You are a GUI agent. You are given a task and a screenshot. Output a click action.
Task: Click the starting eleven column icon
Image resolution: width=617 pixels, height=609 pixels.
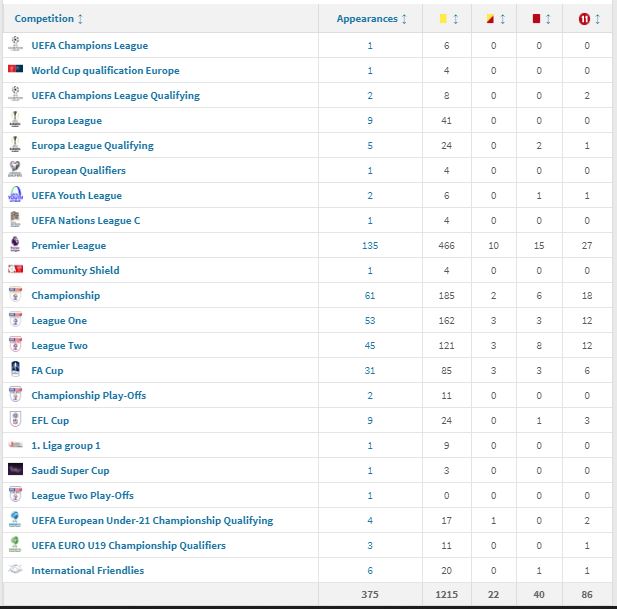(582, 19)
